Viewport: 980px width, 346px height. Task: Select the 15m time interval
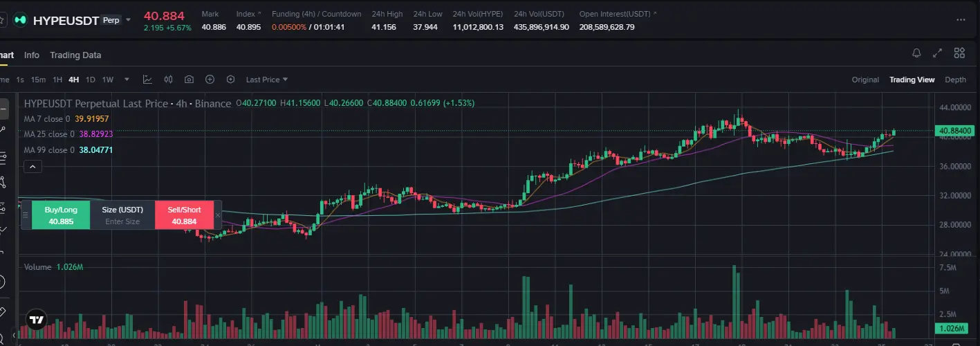38,80
